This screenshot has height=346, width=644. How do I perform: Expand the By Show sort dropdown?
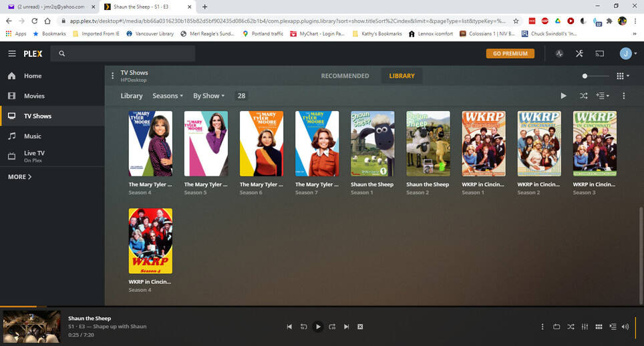(208, 96)
